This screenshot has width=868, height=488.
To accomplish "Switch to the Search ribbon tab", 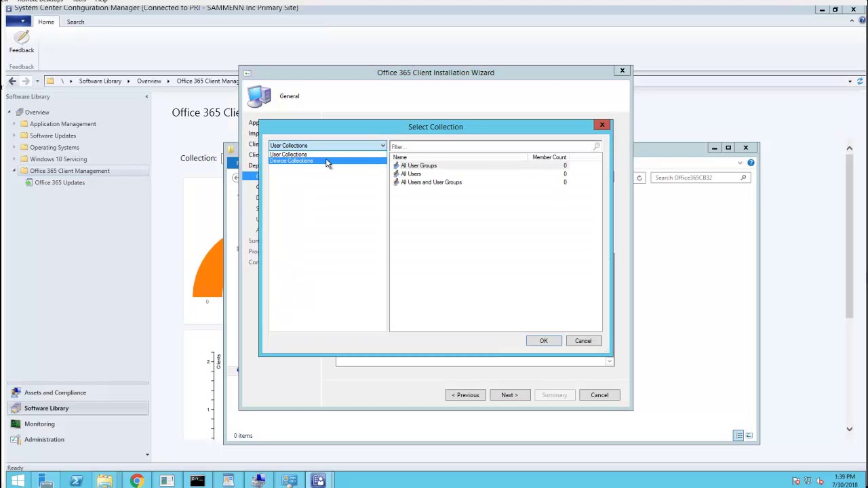I will pyautogui.click(x=75, y=22).
